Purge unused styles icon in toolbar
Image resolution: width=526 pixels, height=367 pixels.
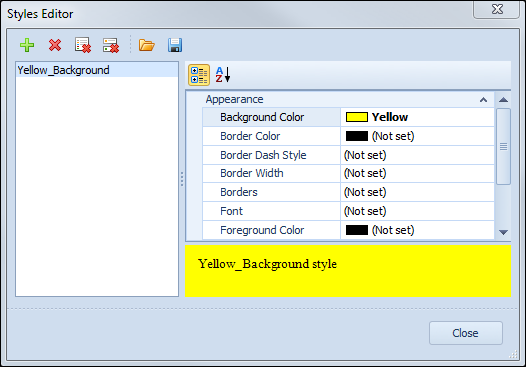111,45
